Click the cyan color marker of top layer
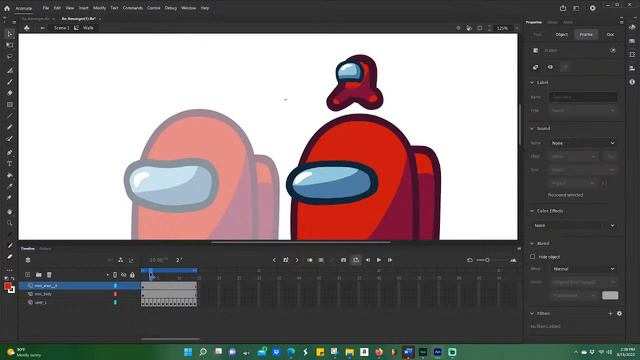This screenshot has height=360, width=640. pos(115,286)
